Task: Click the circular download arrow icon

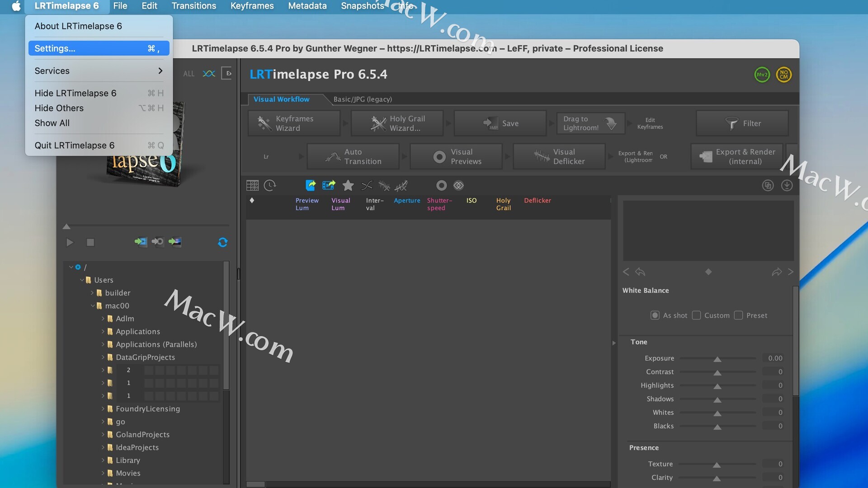Action: point(787,185)
